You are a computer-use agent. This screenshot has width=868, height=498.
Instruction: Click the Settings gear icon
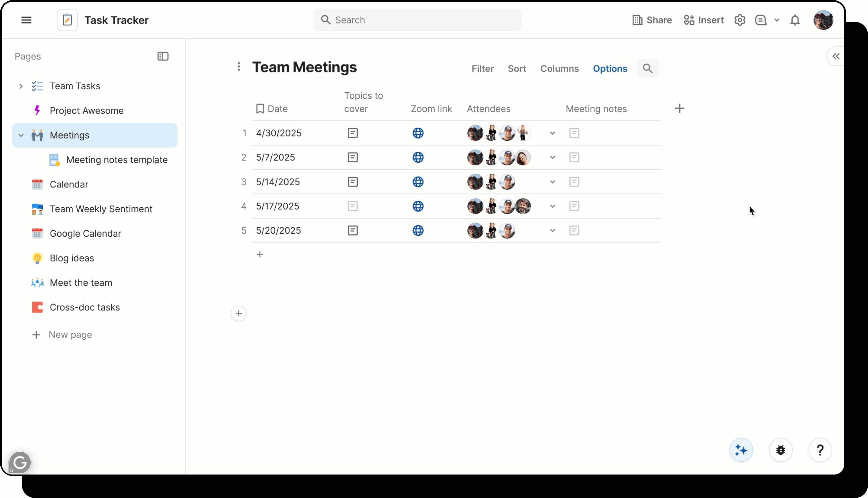pyautogui.click(x=739, y=20)
